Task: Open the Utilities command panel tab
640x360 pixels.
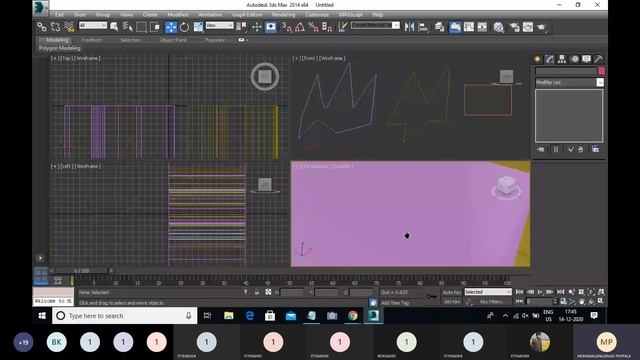Action: [598, 59]
